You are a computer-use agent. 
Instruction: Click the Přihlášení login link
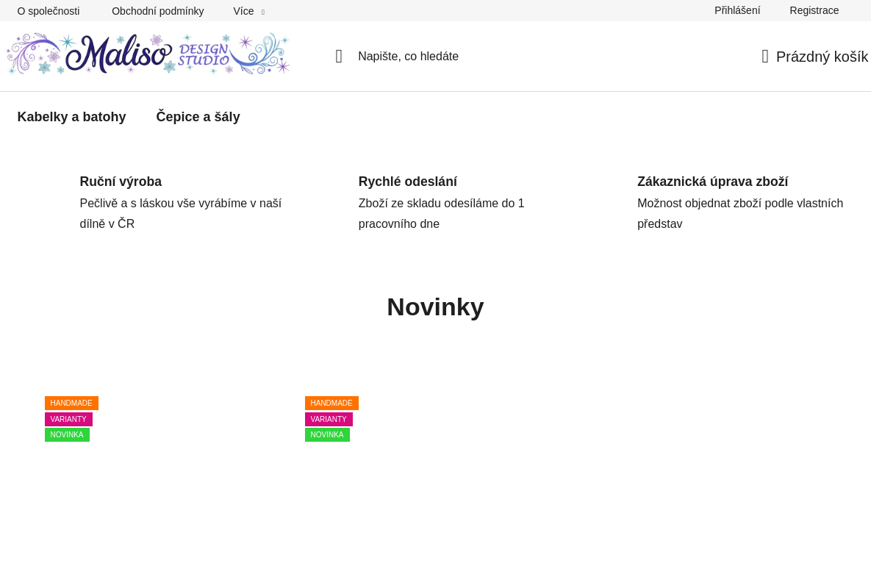[x=737, y=10]
